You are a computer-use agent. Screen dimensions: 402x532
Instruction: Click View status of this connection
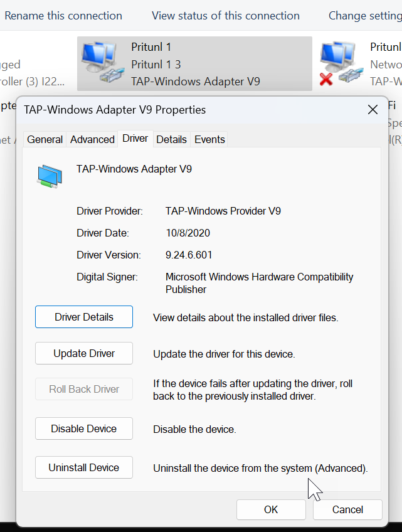226,16
